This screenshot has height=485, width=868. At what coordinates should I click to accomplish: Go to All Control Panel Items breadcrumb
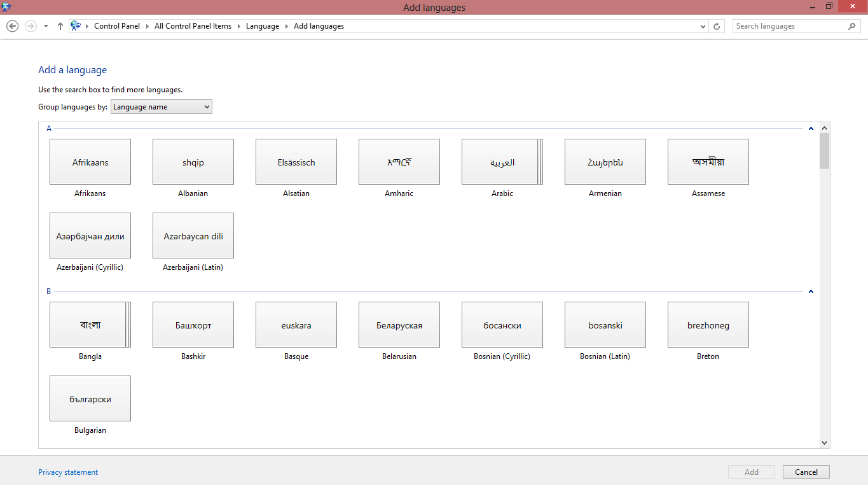click(193, 26)
